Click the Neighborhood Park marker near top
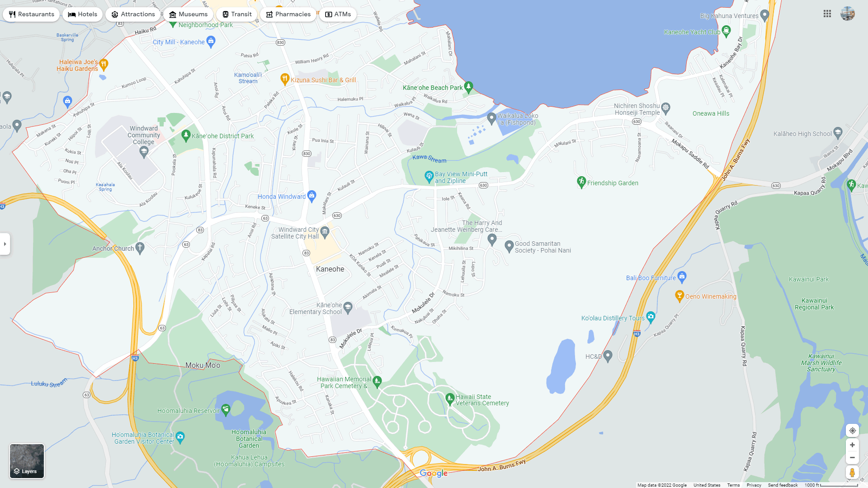 173,24
